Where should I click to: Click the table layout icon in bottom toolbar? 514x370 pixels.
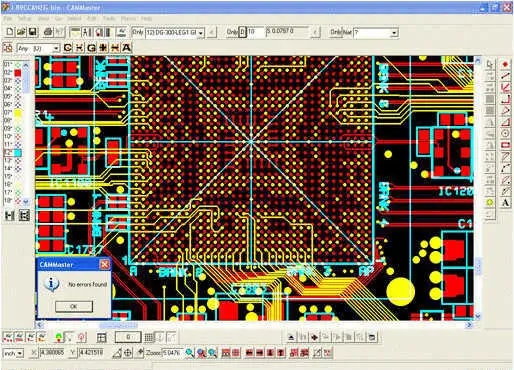pos(102,338)
